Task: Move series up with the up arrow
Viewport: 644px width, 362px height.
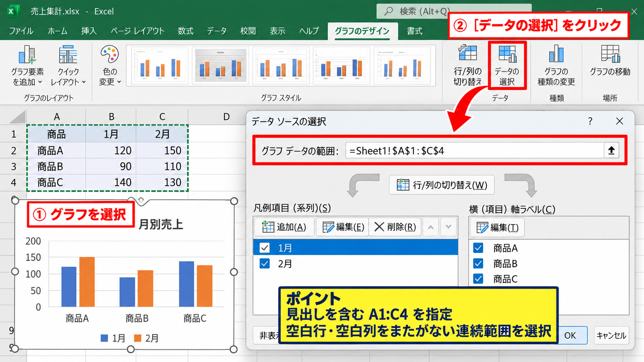Action: pos(431,227)
